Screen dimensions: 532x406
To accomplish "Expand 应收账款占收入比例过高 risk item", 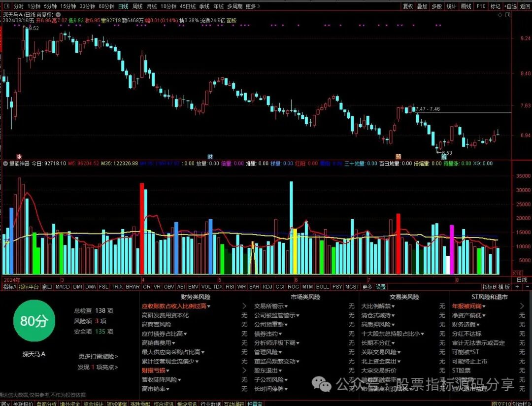I will 176,306.
